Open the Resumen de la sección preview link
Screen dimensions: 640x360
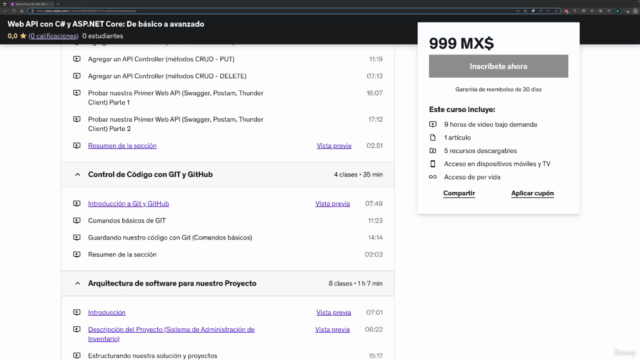[x=122, y=146]
